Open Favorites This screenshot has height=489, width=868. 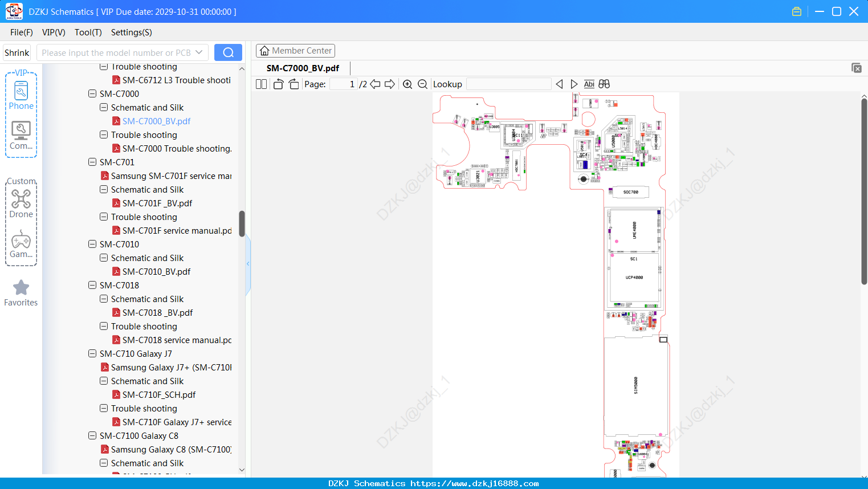21,294
